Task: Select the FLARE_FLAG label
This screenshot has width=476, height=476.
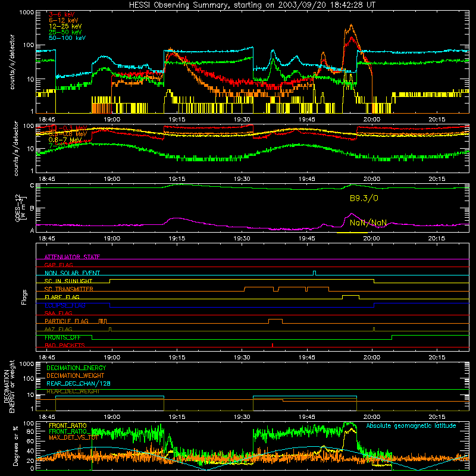Action: tap(62, 297)
